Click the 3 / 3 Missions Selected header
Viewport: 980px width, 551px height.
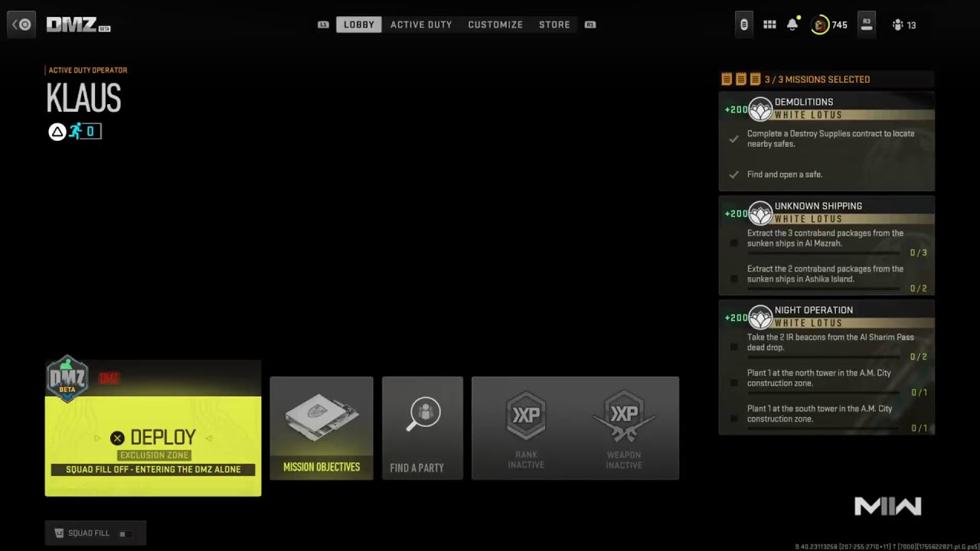(817, 80)
